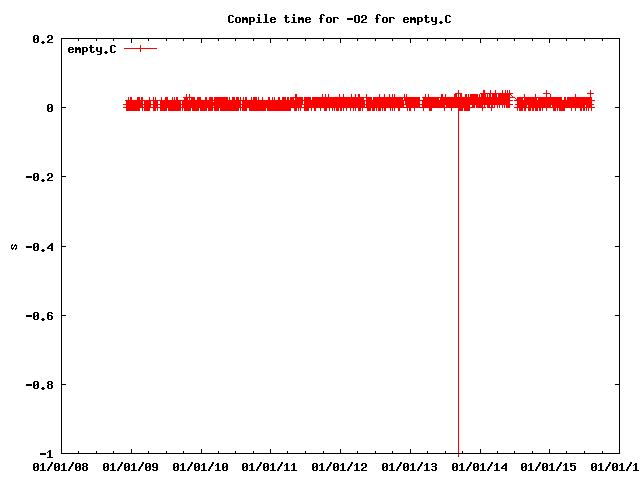Select the 01/01/08 x-axis date label

point(61,466)
